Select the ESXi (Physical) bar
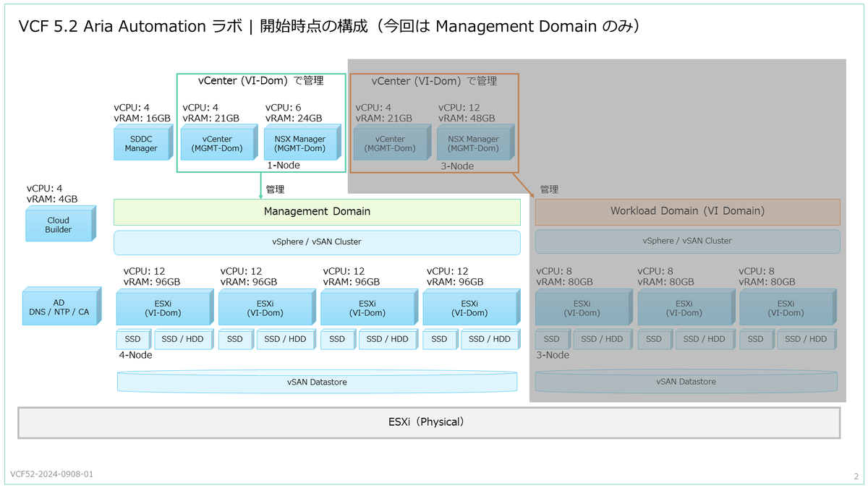Image resolution: width=868 pixels, height=488 pixels. (x=429, y=422)
